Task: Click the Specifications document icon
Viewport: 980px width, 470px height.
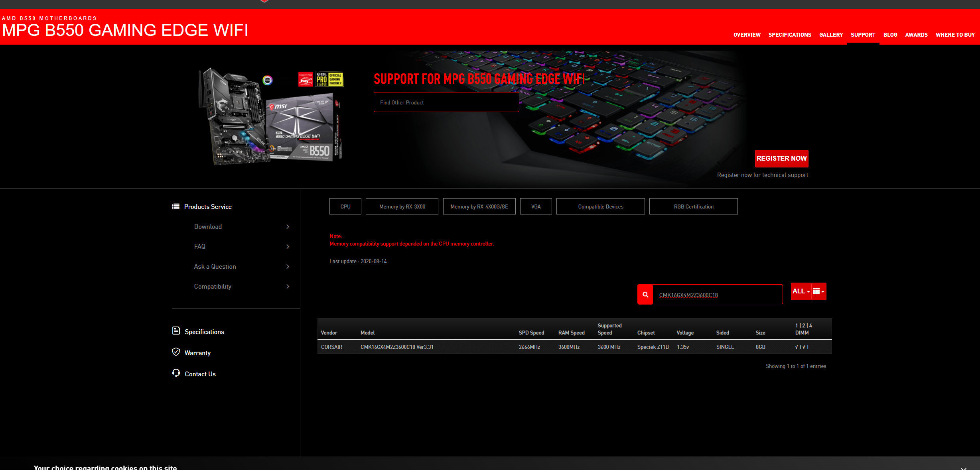Action: [x=176, y=331]
